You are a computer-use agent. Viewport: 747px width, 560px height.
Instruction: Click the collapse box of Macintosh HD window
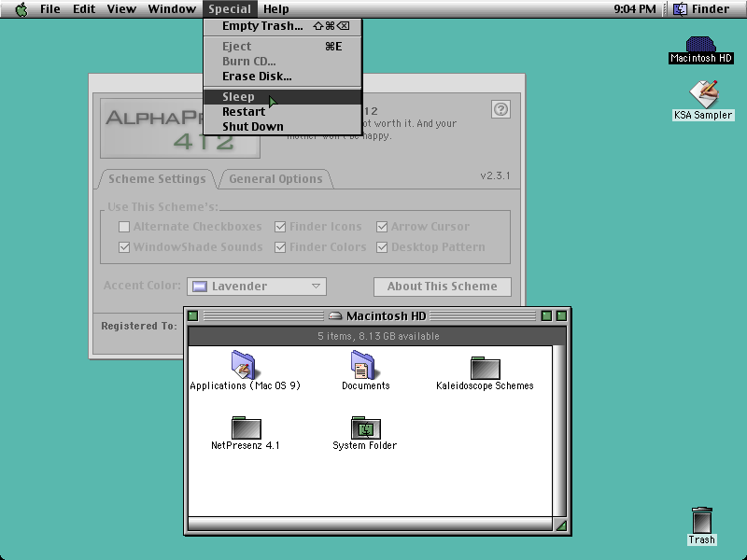click(x=561, y=315)
